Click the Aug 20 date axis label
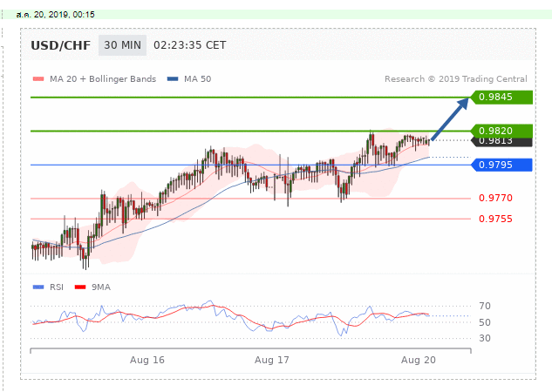 (x=419, y=360)
